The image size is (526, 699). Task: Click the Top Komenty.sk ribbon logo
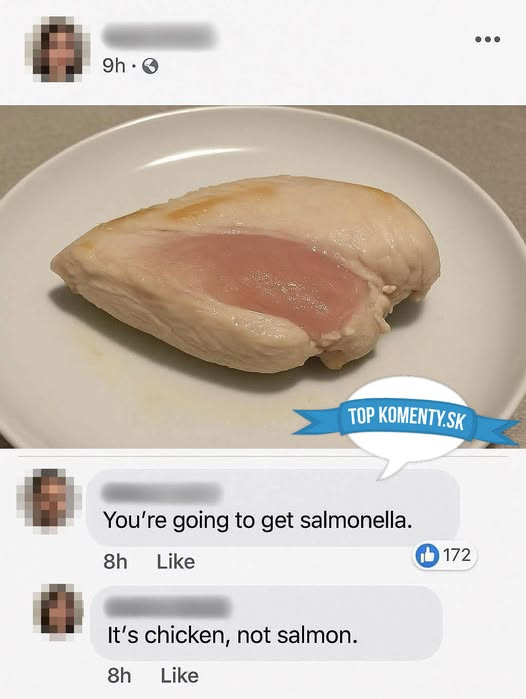click(406, 419)
